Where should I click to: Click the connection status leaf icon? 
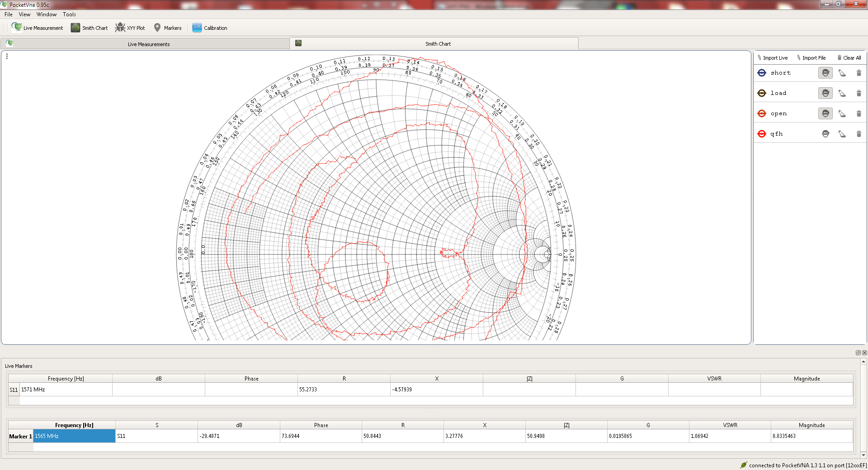(744, 465)
